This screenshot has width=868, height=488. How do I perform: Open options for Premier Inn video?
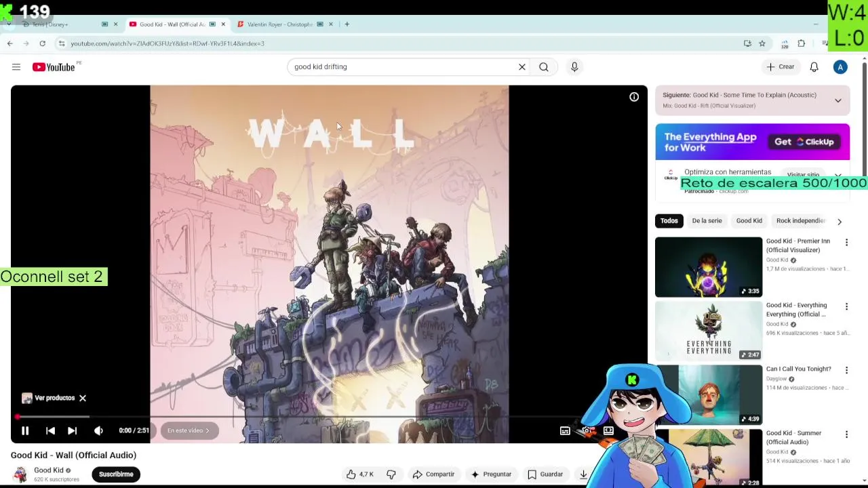pos(846,242)
